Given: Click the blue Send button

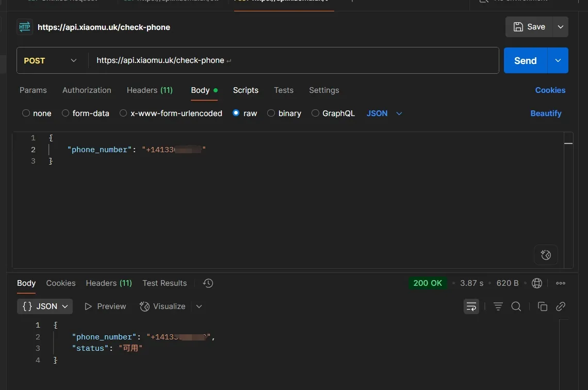Looking at the screenshot, I should (525, 60).
